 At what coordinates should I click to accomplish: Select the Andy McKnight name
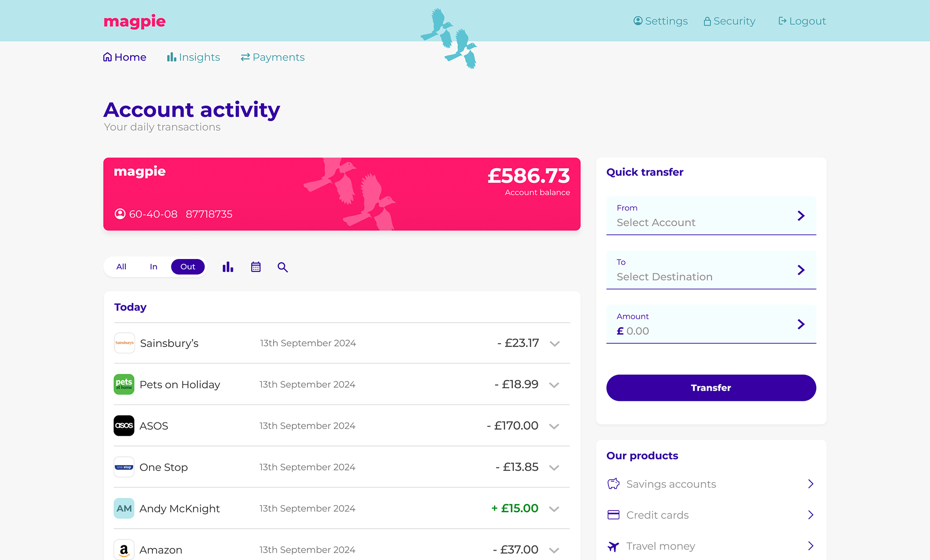click(180, 509)
